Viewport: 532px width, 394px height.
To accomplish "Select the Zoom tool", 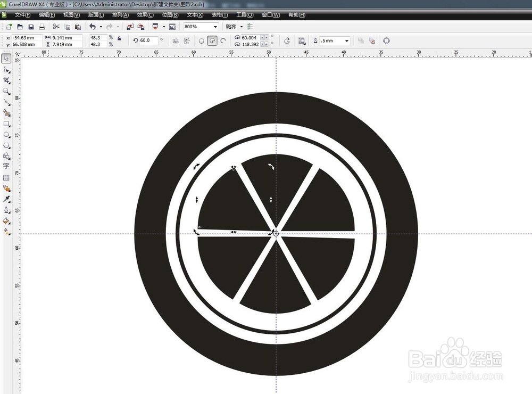I will (6, 92).
